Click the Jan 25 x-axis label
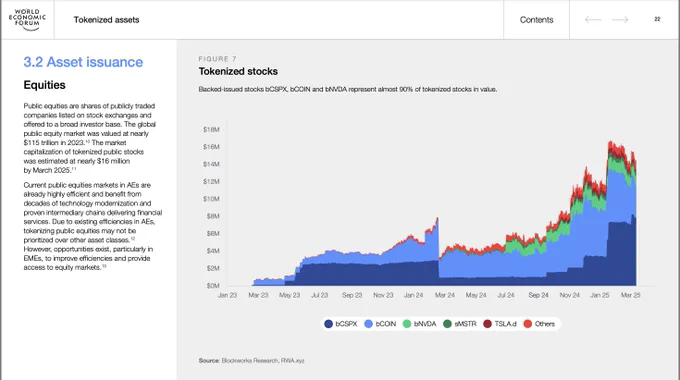Viewport: 680px width, 380px height. [600, 295]
